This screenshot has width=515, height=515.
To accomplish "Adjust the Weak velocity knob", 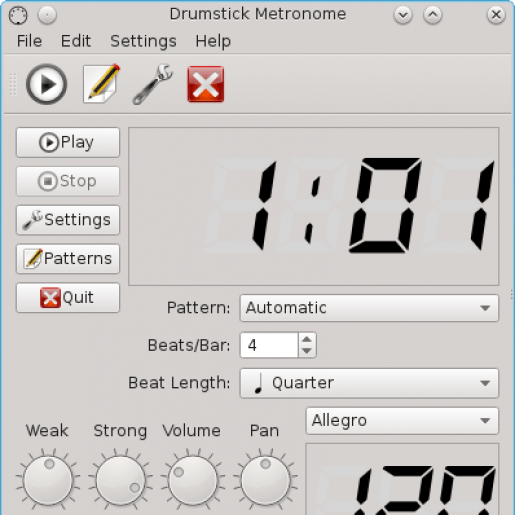I will coord(48,480).
